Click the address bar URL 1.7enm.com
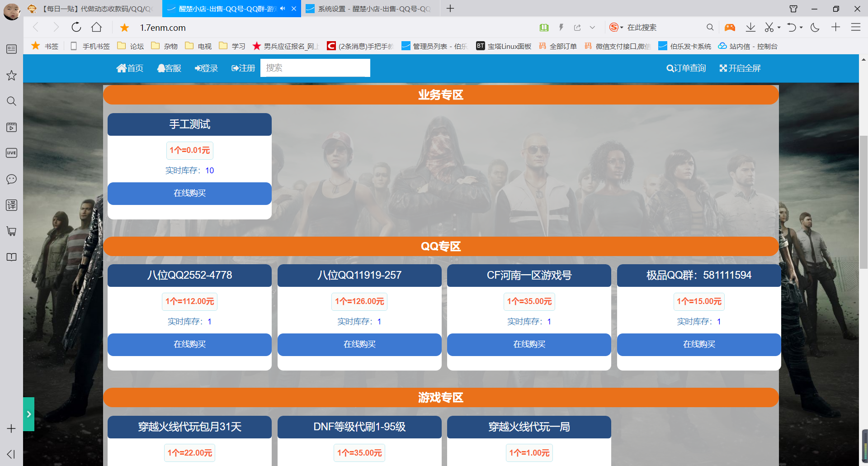The height and width of the screenshot is (466, 868). click(x=163, y=28)
